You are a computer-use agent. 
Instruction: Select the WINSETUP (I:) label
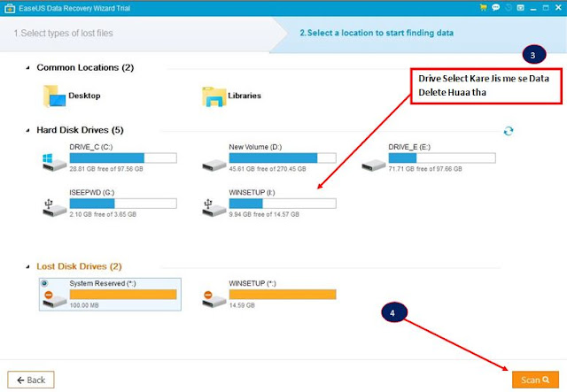(x=252, y=193)
